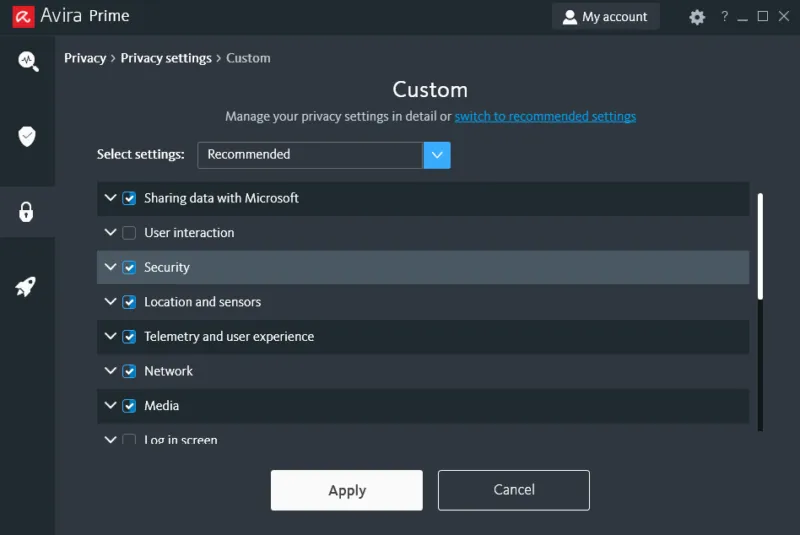Click the My account button
Screen dimensions: 800x535
605,17
